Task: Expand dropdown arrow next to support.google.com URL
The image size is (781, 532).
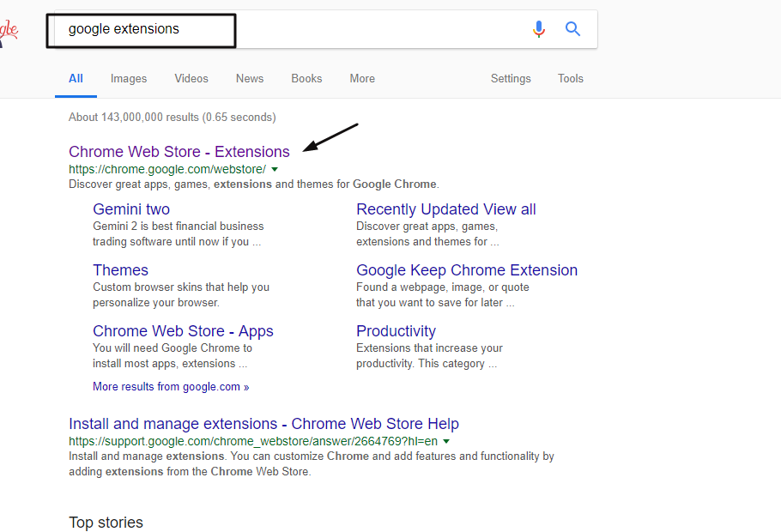Action: (x=446, y=441)
